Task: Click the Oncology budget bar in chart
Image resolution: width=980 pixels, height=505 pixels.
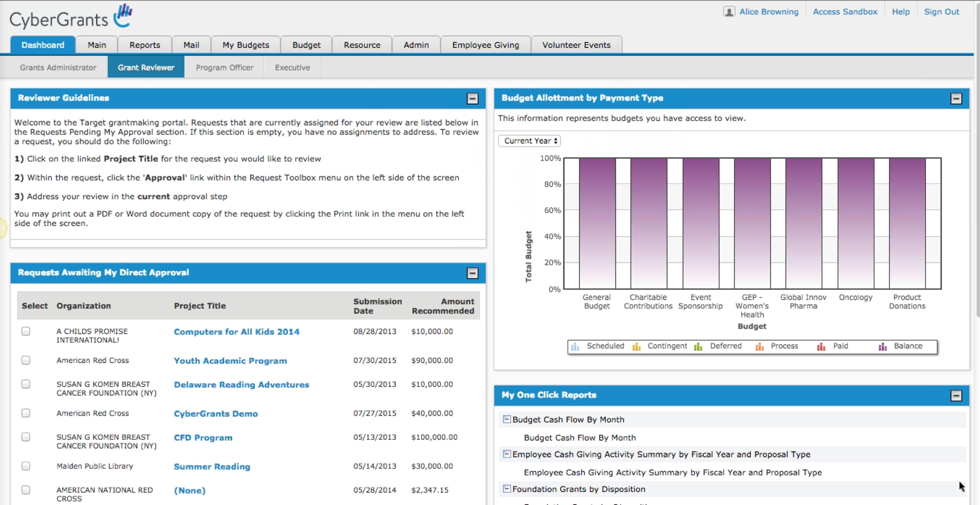Action: (855, 223)
